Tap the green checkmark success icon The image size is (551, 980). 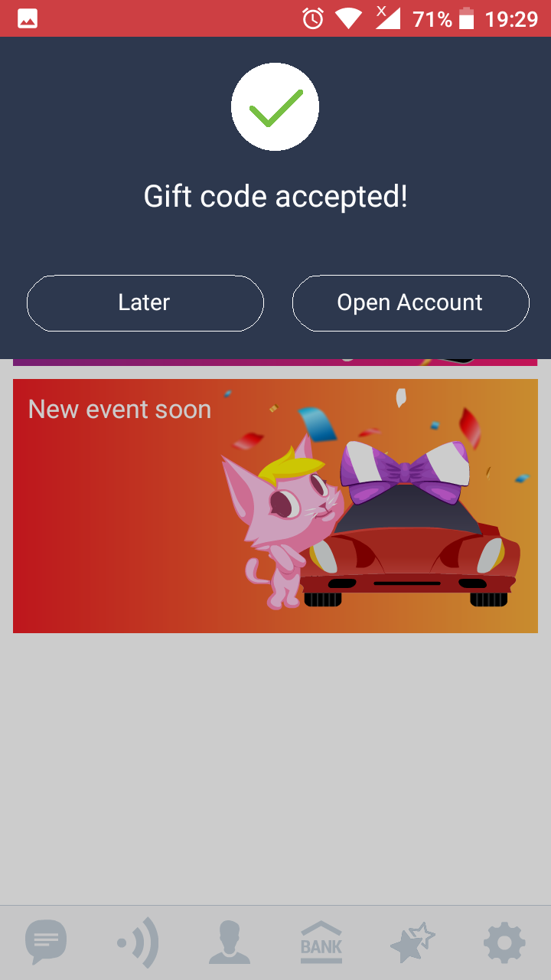click(275, 107)
